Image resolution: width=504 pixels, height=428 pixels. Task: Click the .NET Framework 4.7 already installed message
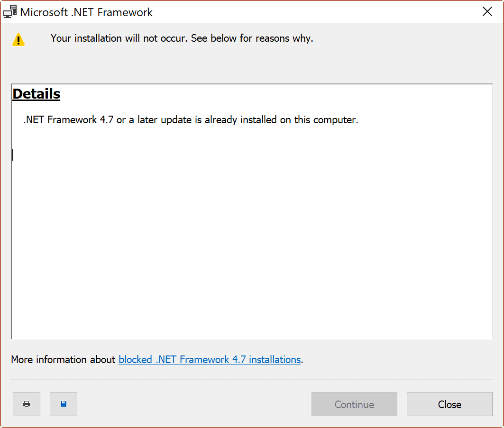(x=190, y=119)
